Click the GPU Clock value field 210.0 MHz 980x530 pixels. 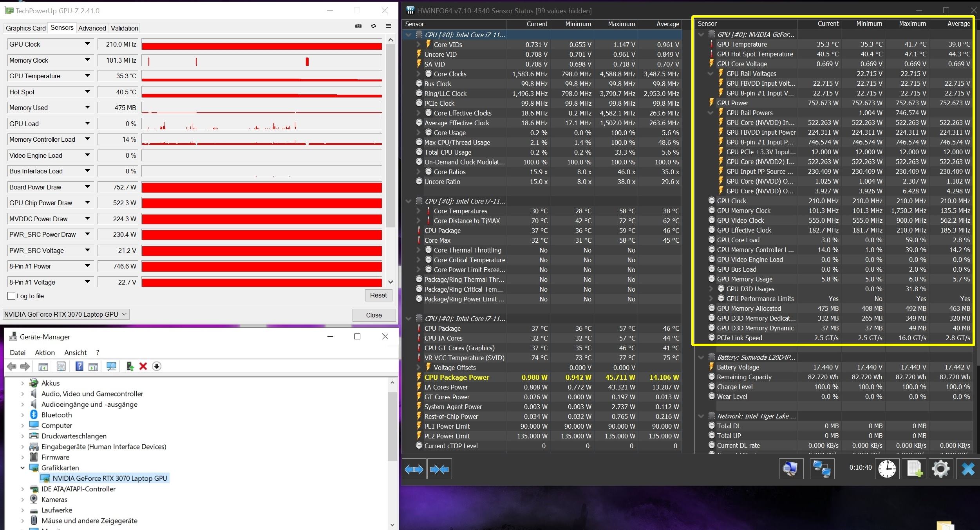coord(118,44)
